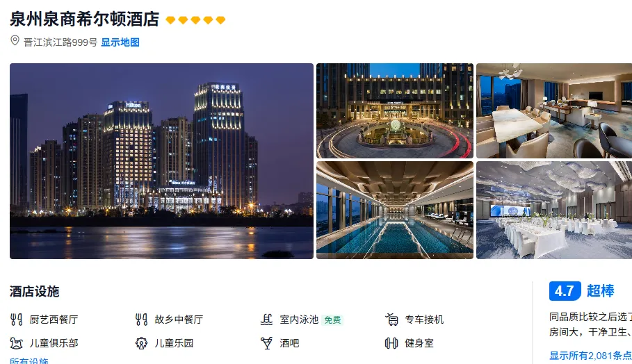Show all 2,081 reviews link
The width and height of the screenshot is (632, 364).
590,356
